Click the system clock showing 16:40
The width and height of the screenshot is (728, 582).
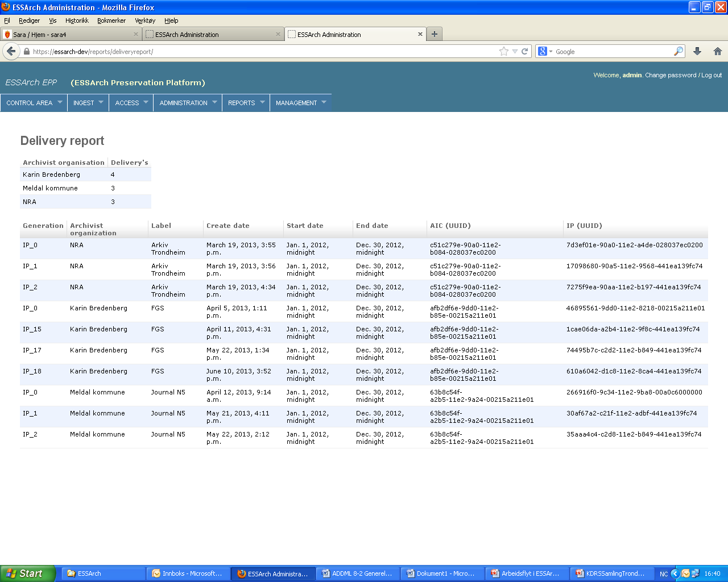[712, 573]
